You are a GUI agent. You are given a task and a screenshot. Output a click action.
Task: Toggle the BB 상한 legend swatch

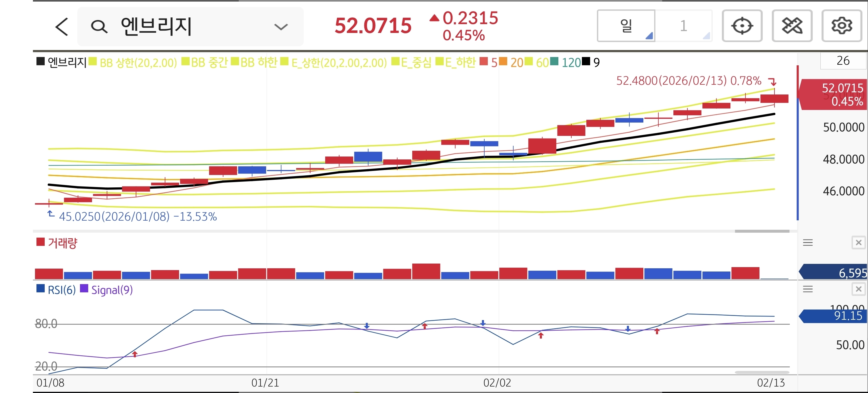pyautogui.click(x=93, y=62)
